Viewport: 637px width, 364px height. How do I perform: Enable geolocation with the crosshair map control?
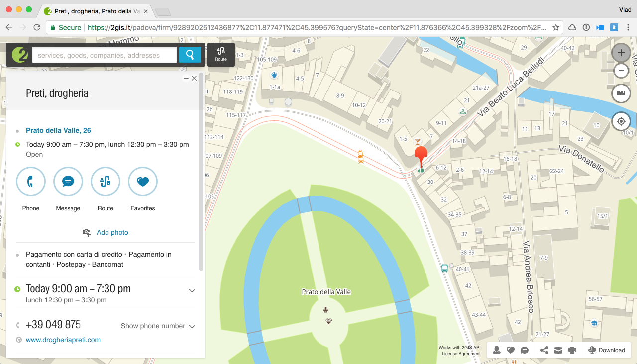point(621,121)
